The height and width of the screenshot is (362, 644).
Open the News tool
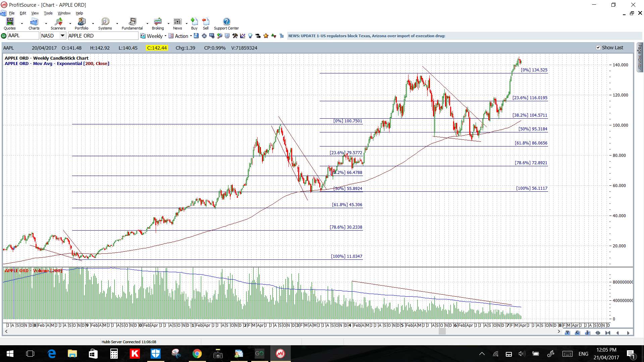tap(177, 24)
